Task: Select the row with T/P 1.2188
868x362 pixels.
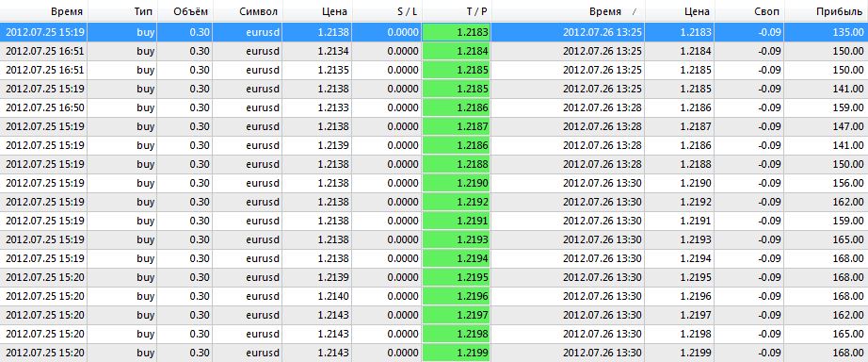Action: click(x=434, y=164)
